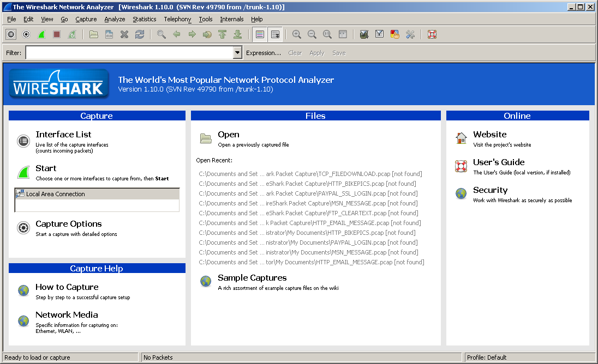Viewport: 598px width, 364px height.
Task: Edit display filters toolbar icon
Action: (x=379, y=35)
